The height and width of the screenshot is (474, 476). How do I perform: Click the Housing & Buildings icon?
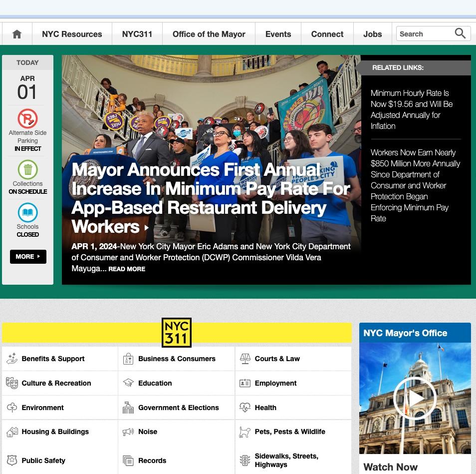(x=12, y=432)
